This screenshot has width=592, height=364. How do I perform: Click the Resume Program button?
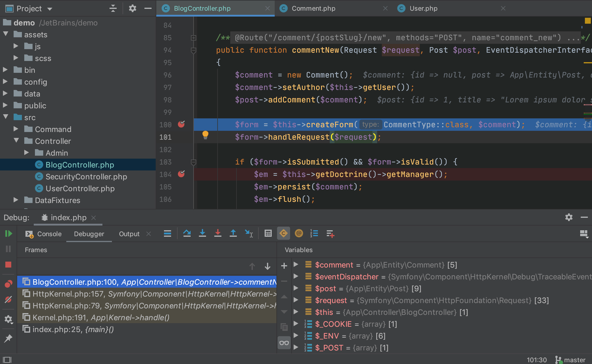click(x=9, y=234)
